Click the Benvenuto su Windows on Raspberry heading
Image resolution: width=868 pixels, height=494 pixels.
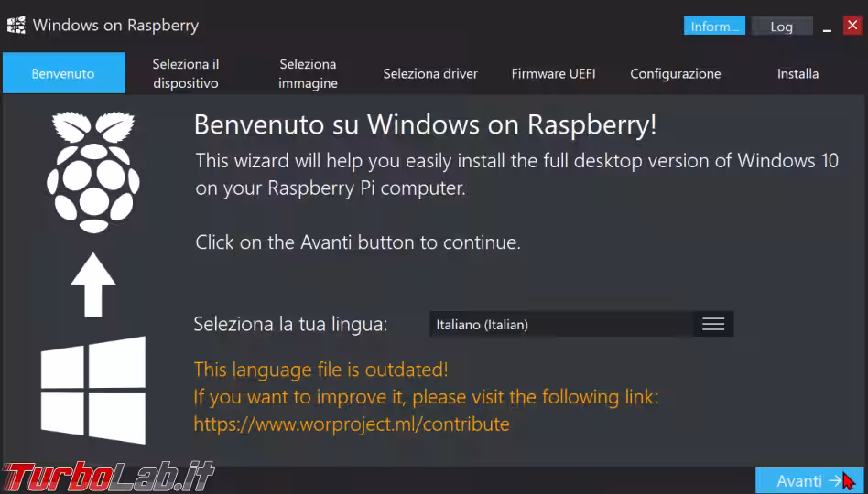click(426, 124)
